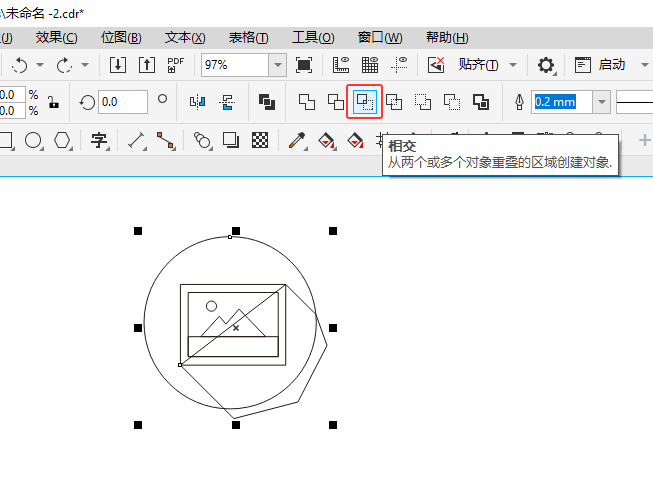Toggle snapping off
Screen dimensions: 653x481
(436, 65)
